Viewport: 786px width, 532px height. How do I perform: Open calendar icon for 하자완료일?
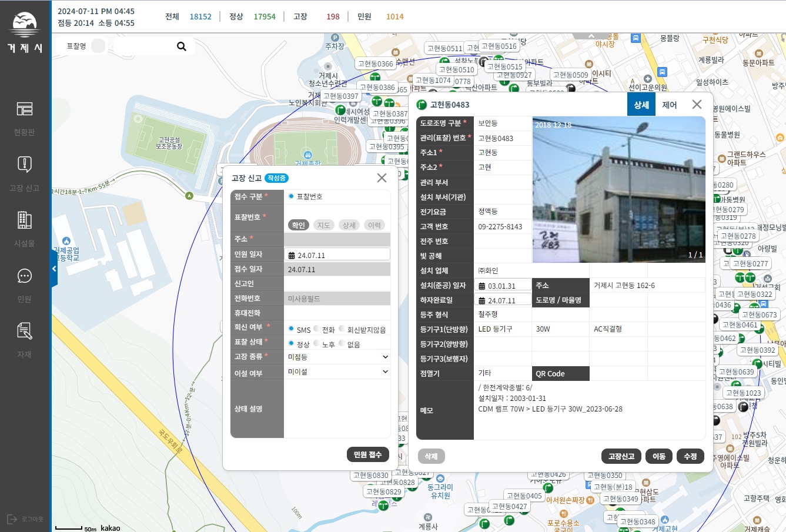(x=482, y=301)
